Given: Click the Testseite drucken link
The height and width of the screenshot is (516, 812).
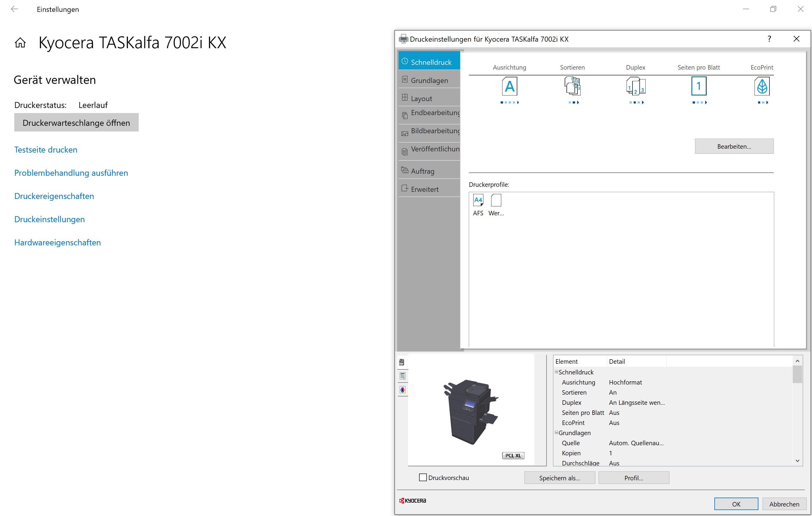Looking at the screenshot, I should point(46,150).
